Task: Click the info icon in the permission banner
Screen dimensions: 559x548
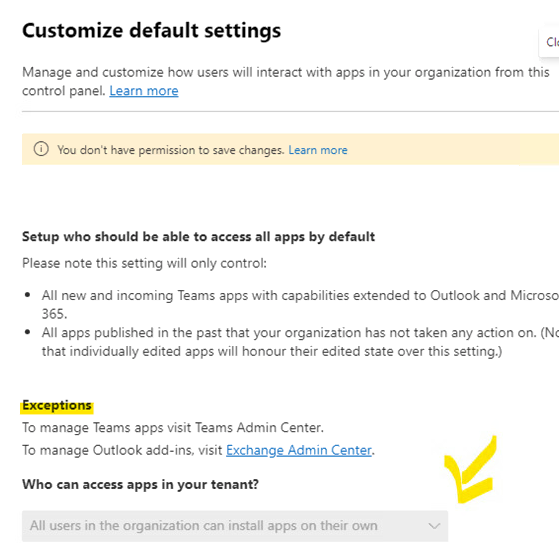Action: tap(41, 149)
